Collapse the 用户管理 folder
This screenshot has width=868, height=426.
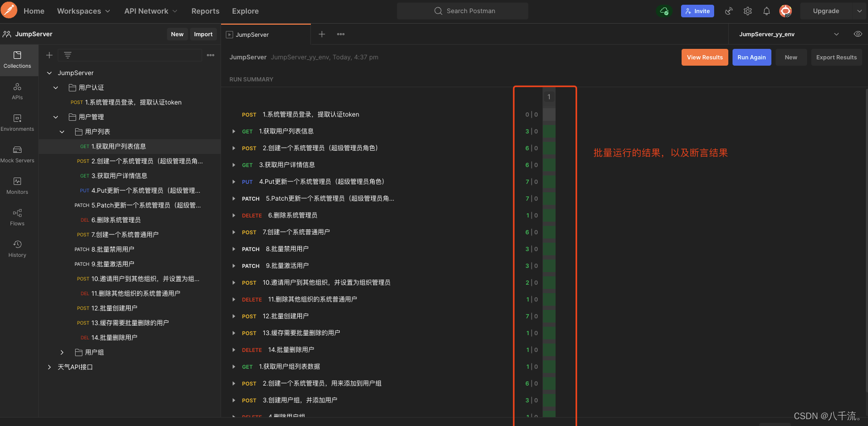point(56,117)
